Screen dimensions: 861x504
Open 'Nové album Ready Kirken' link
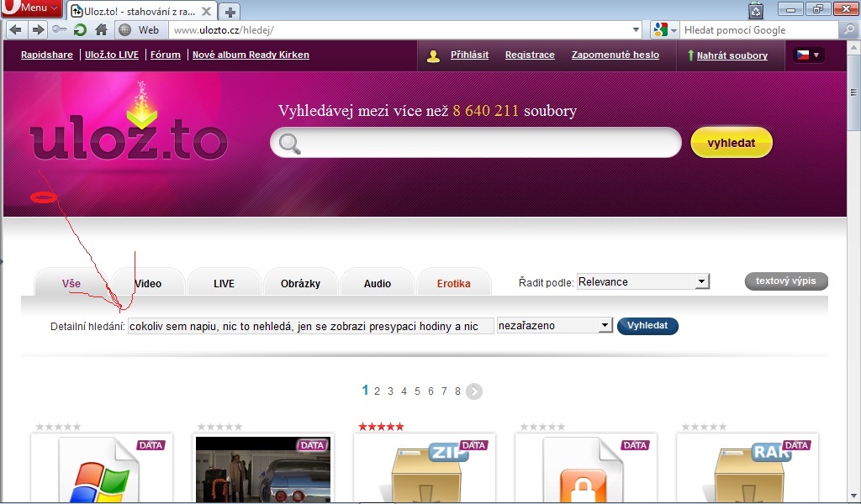(251, 55)
